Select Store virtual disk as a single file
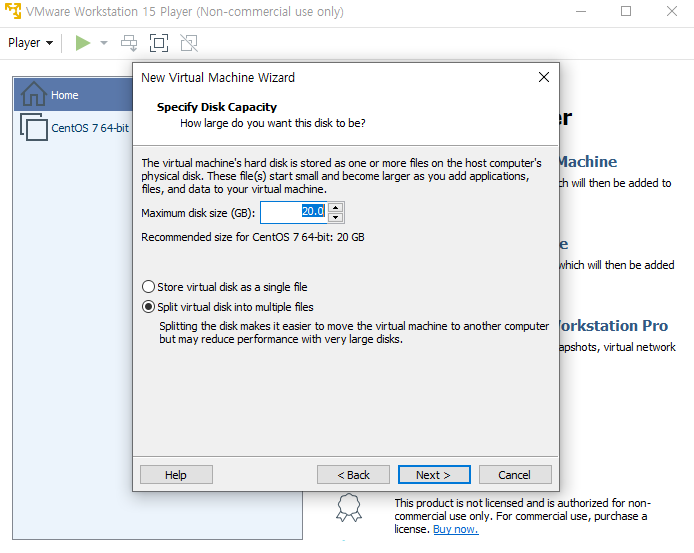Screen dimensions: 694x553 [x=224, y=287]
